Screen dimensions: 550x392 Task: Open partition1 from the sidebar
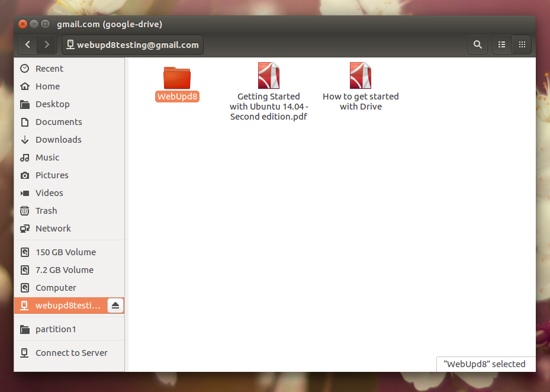pyautogui.click(x=56, y=329)
